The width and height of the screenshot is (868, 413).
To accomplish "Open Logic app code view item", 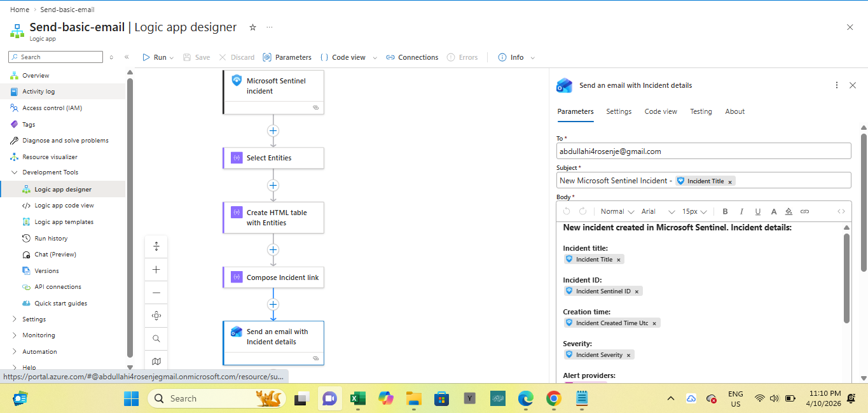I will pyautogui.click(x=64, y=206).
